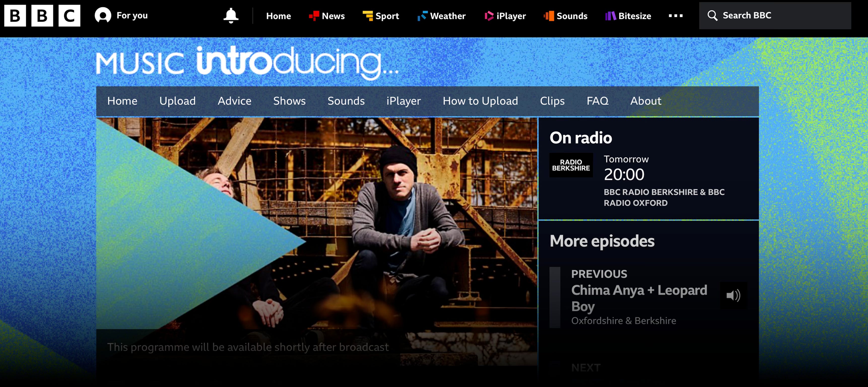Screen dimensions: 868x387
Task: Click the search magnifier icon
Action: (712, 16)
